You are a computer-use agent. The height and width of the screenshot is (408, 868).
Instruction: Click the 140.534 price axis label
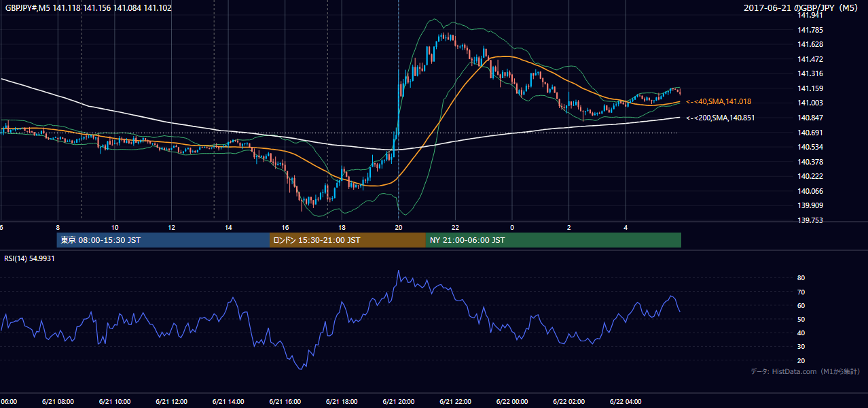click(810, 147)
